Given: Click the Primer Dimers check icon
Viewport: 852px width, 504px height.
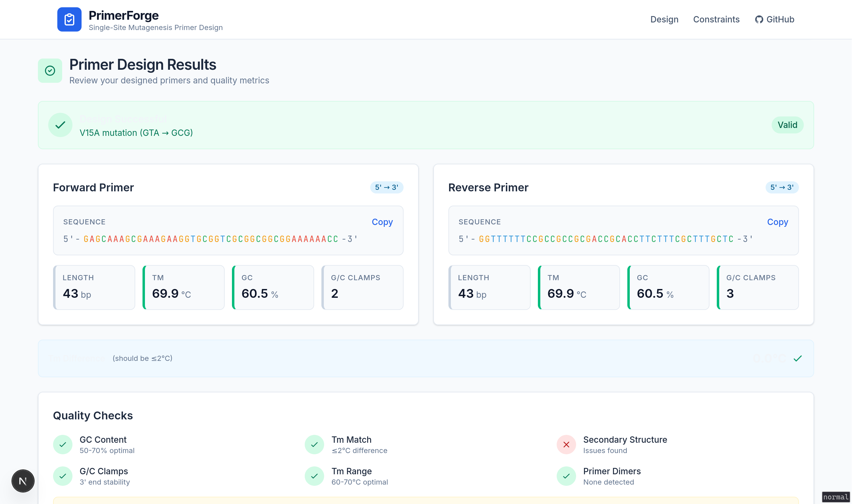Looking at the screenshot, I should pos(566,476).
